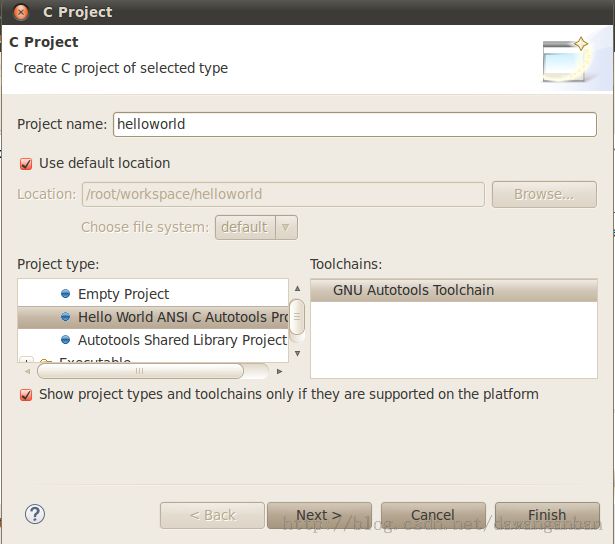Select Hello World ANSI C Autotools Project

[x=153, y=317]
